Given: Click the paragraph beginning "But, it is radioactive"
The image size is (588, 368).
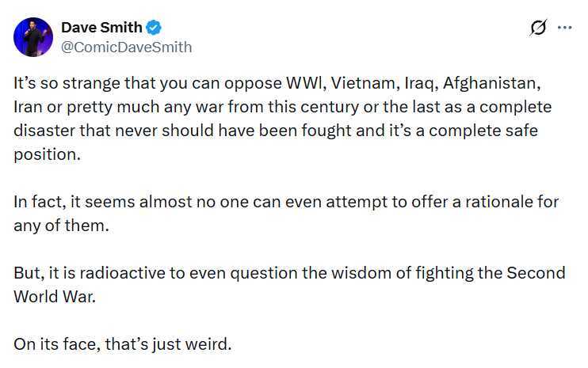Looking at the screenshot, I should (289, 285).
